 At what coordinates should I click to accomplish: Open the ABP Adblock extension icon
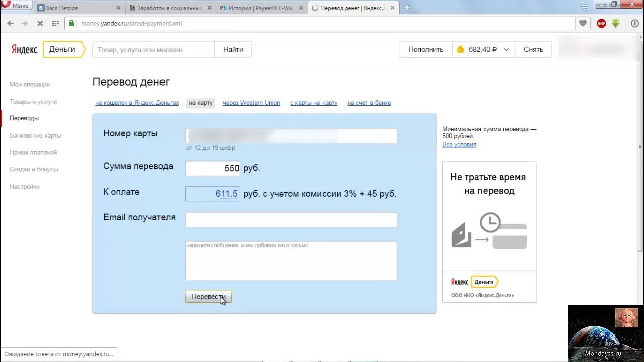point(601,23)
